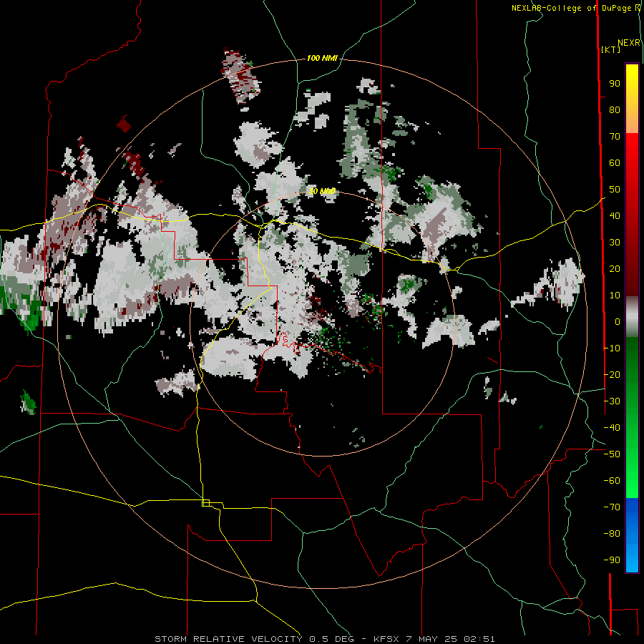Click the NEXR label above color scale
644x644 pixels.
tap(629, 43)
